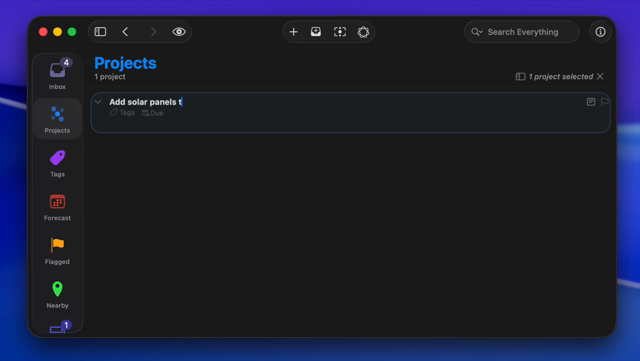
Task: Switch to the Tags perspective
Action: [57, 163]
